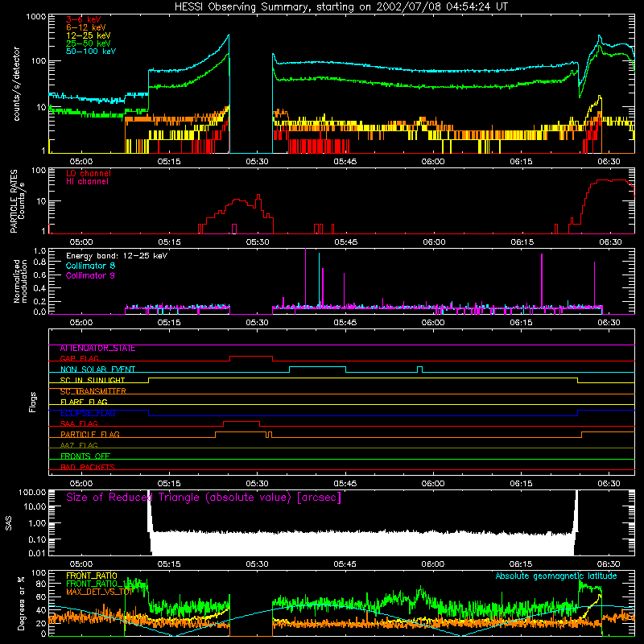Click the Normalized modulation axis label

[x=21, y=281]
